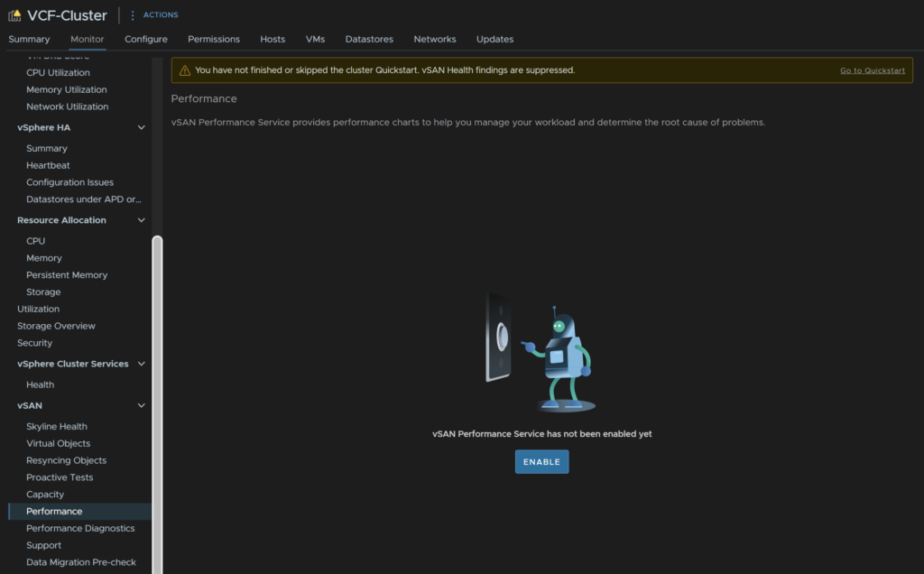Click the Resource Allocation section header
The width and height of the screenshot is (924, 574).
point(62,220)
